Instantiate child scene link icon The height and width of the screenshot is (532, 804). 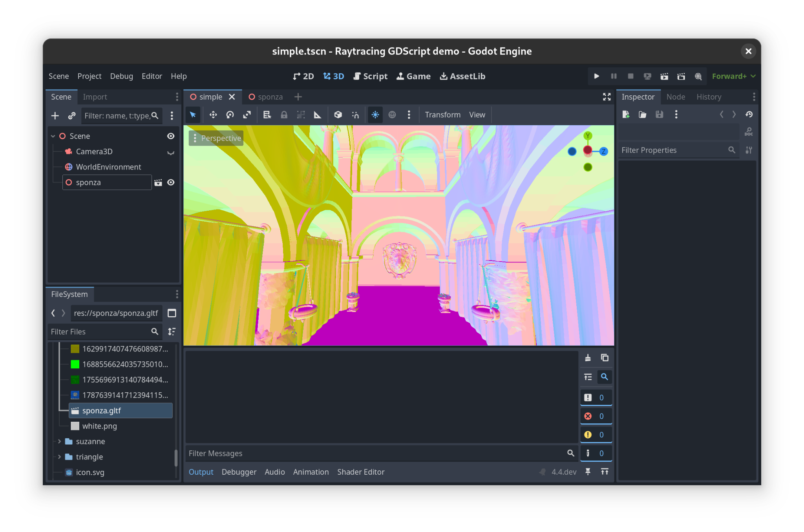71,116
